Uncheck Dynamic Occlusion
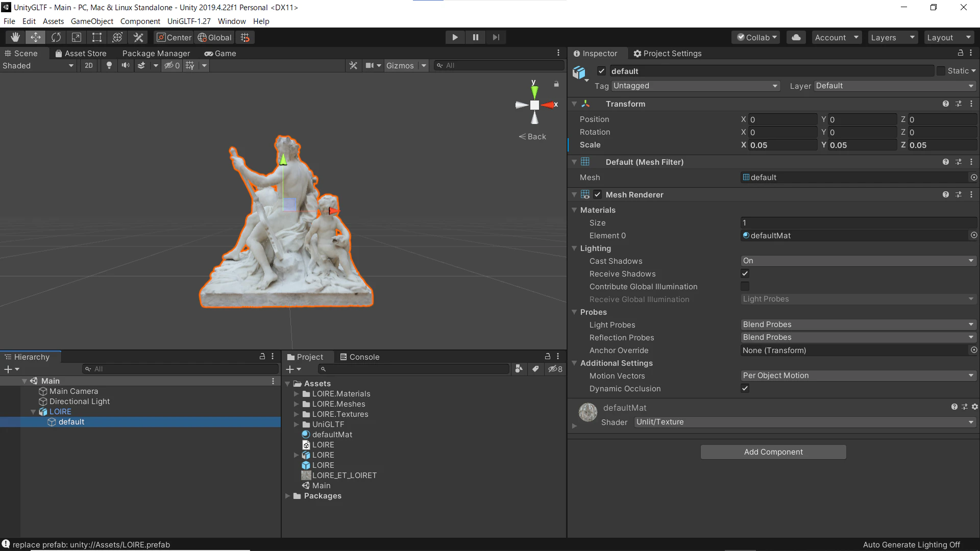 pyautogui.click(x=745, y=388)
